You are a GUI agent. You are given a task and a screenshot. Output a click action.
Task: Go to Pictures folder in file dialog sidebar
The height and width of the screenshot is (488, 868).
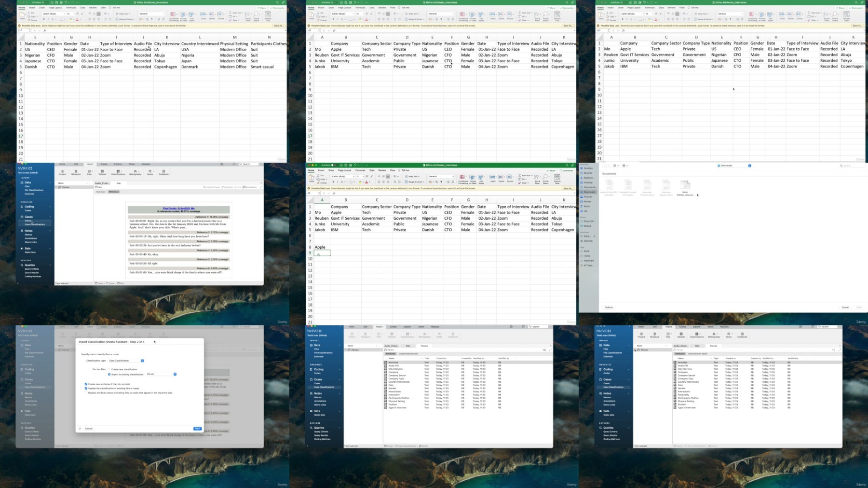point(588,197)
